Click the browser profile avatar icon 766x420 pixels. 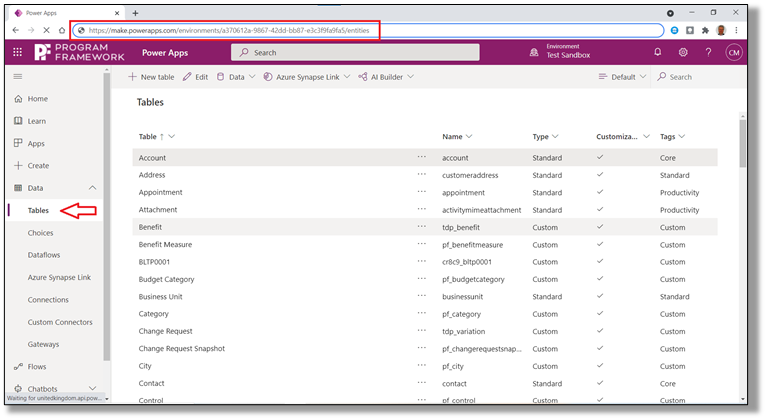pos(721,30)
